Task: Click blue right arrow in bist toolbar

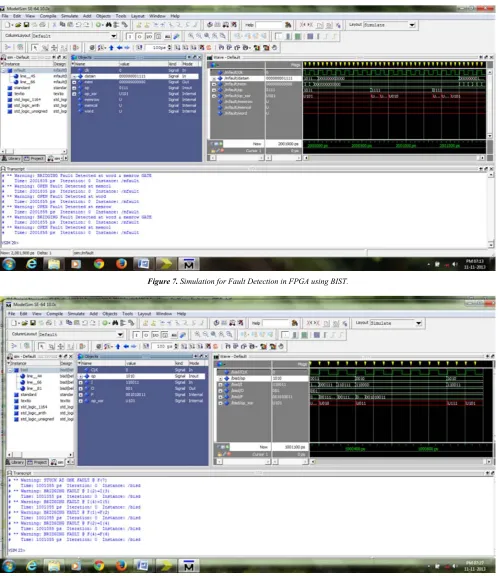Action: (134, 346)
